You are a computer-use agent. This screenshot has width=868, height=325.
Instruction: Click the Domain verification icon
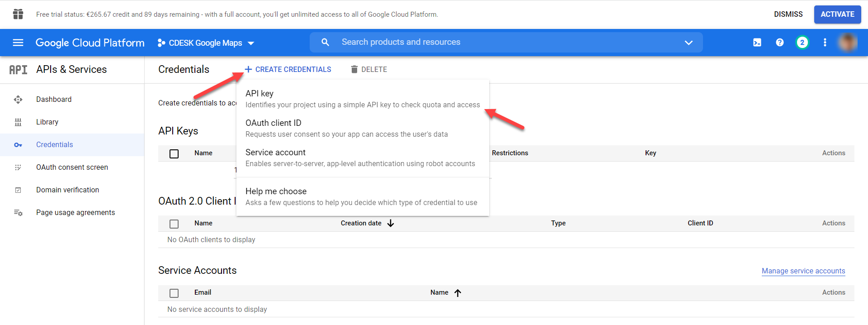pyautogui.click(x=18, y=190)
